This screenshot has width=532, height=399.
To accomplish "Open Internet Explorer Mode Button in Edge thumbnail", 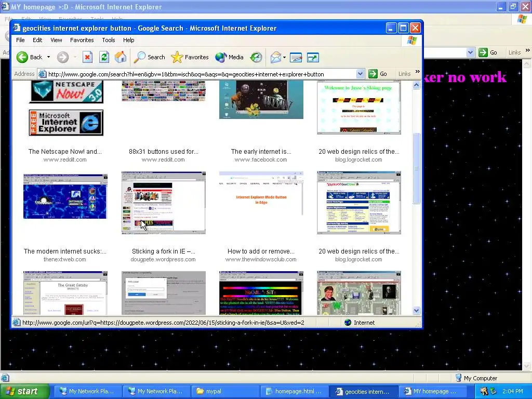I will (261, 193).
